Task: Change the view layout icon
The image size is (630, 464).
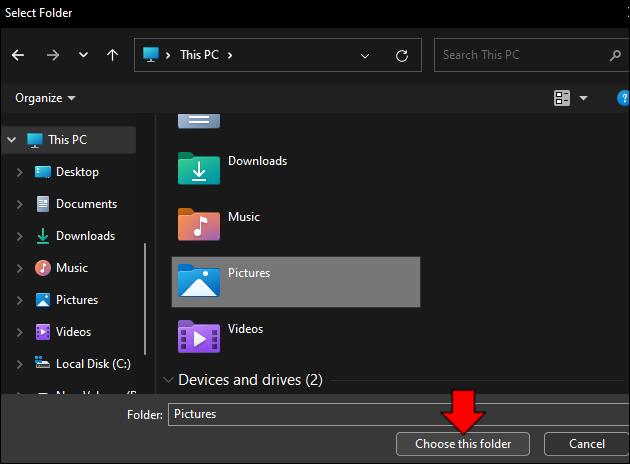Action: click(561, 98)
